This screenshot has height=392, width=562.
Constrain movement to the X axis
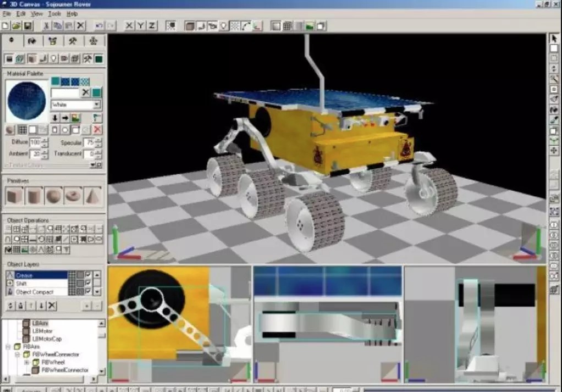129,26
